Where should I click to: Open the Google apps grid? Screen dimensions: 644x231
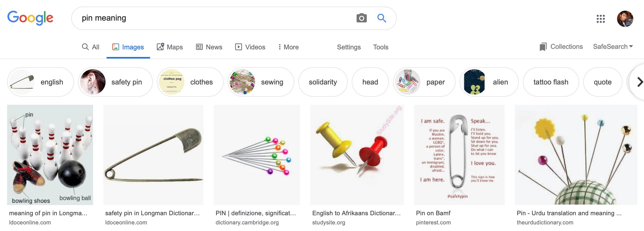tap(601, 19)
